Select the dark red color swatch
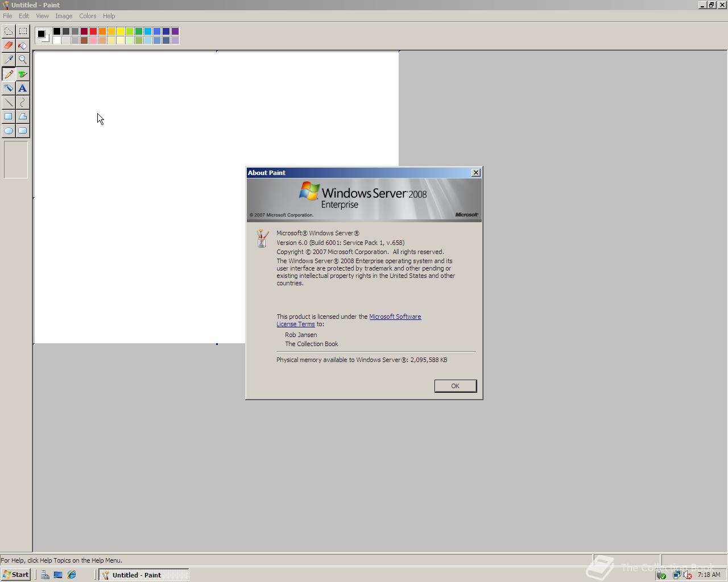This screenshot has width=728, height=582. coord(84,31)
